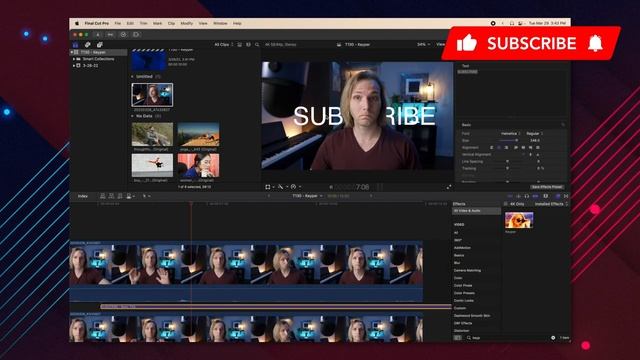Screen dimensions: 640x360
Task: Open the tool selector dropdown in timeline
Action: pyautogui.click(x=147, y=196)
